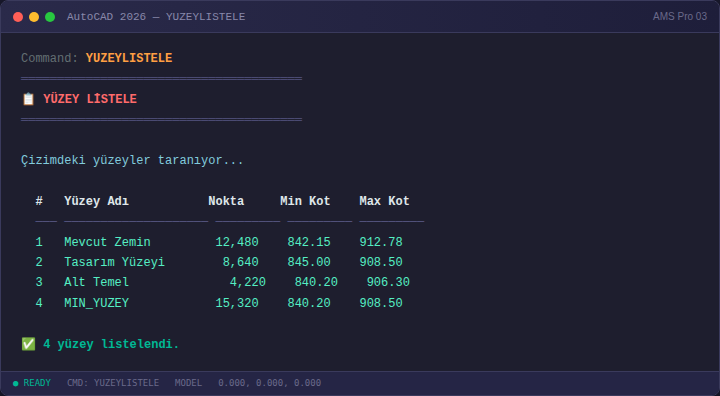The height and width of the screenshot is (396, 720).
Task: Select the window title AutoCAD 2026 — YUZEYLISTELE
Action: pyautogui.click(x=156, y=17)
